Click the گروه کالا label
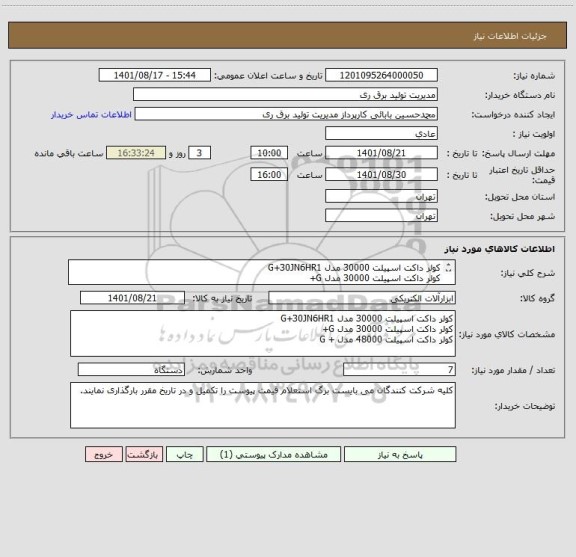 pyautogui.click(x=537, y=299)
